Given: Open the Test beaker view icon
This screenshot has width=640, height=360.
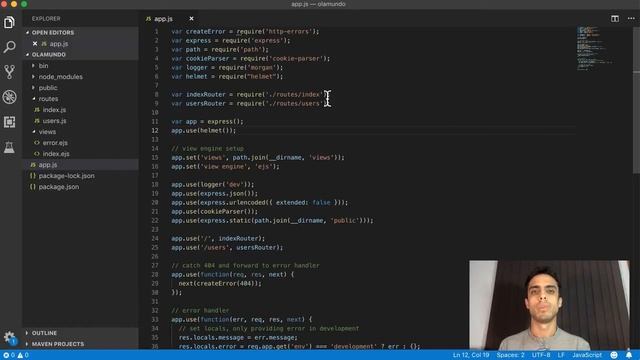Looking at the screenshot, I should [x=9, y=147].
